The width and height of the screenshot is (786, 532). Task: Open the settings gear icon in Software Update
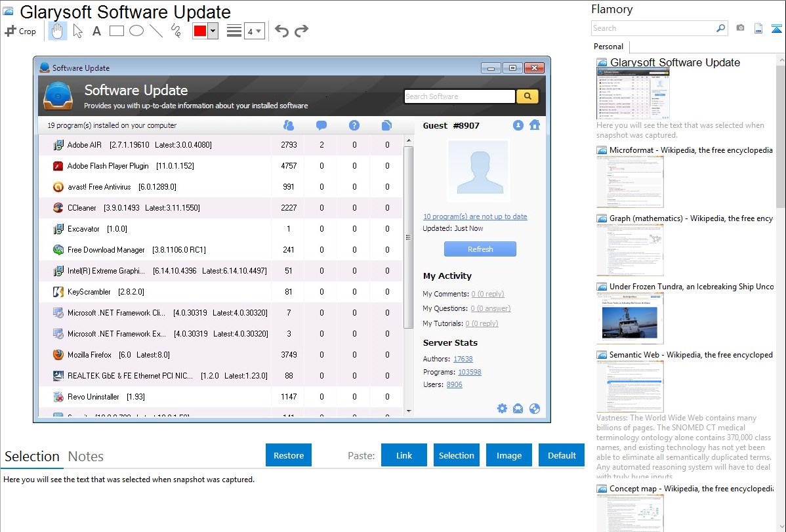pyautogui.click(x=502, y=409)
